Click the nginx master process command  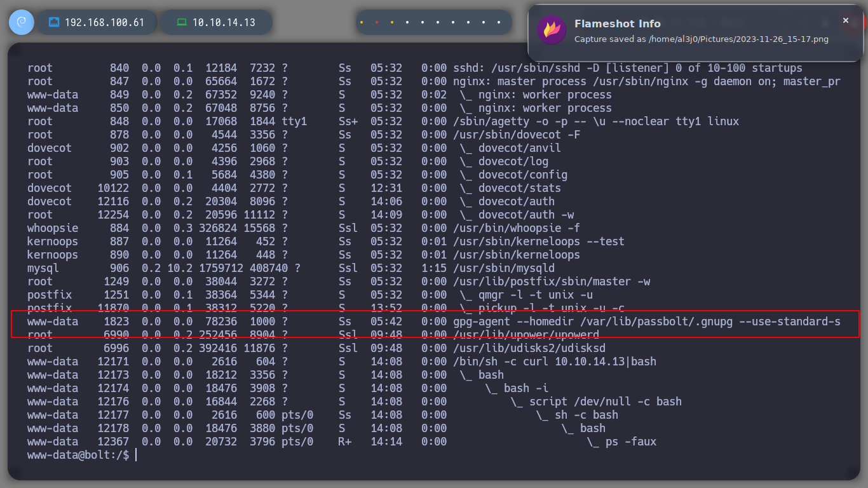click(x=647, y=81)
